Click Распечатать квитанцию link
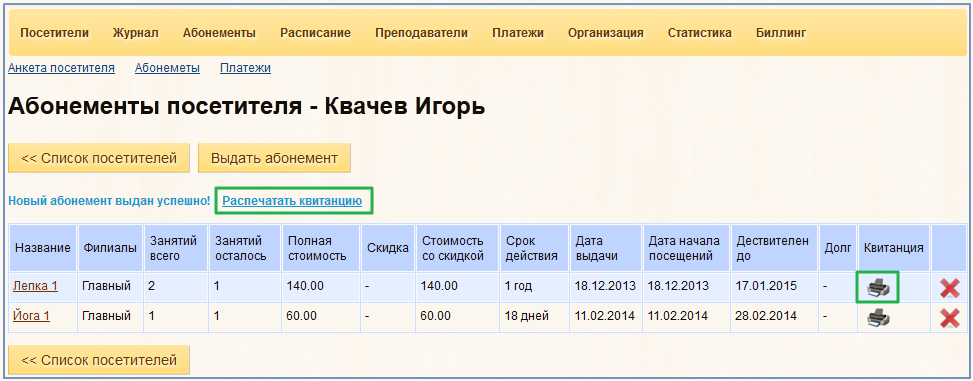 pyautogui.click(x=292, y=200)
